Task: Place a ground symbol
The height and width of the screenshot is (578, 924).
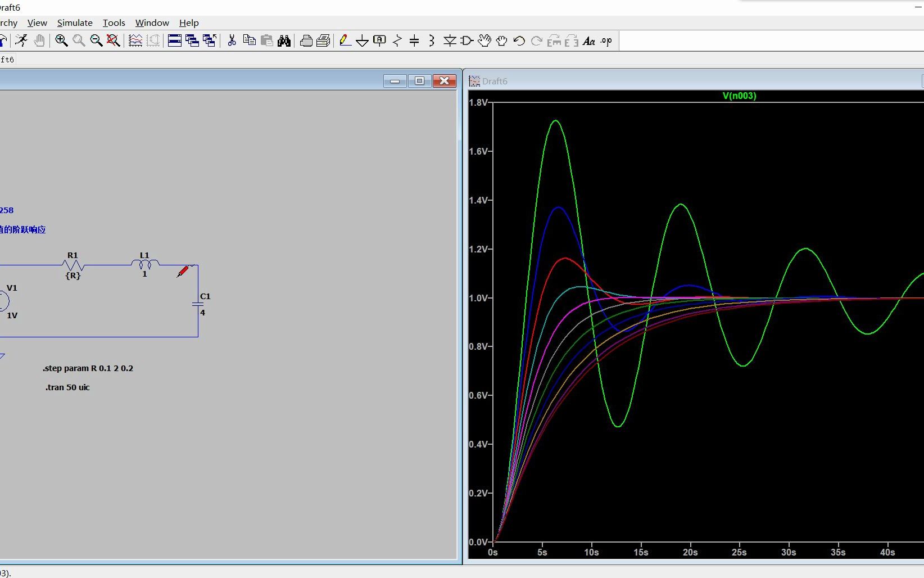Action: (x=363, y=40)
